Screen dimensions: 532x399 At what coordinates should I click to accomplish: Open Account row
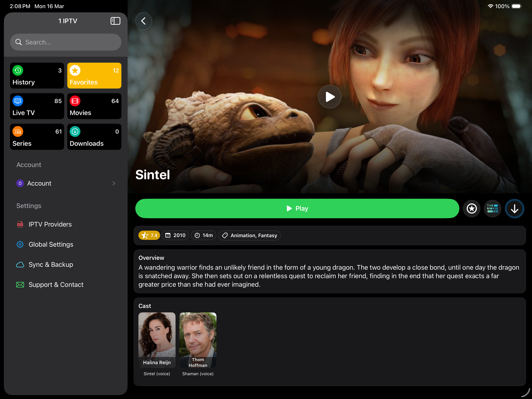[x=66, y=183]
